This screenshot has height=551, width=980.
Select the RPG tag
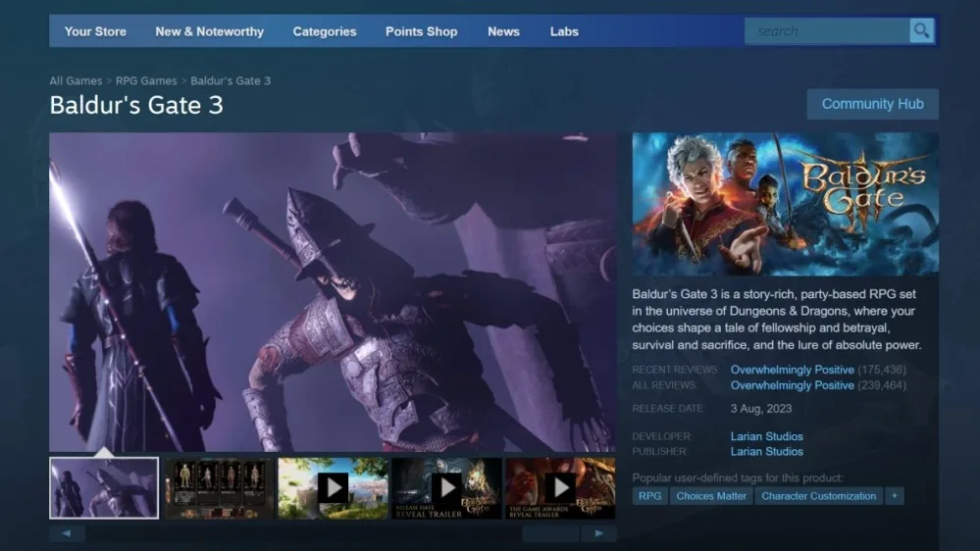[650, 496]
